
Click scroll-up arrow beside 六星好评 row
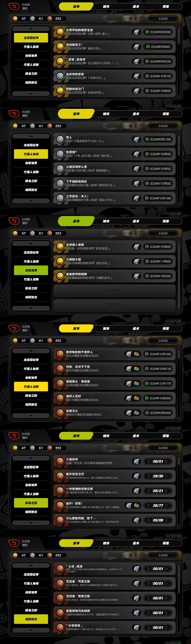click(31, 458)
